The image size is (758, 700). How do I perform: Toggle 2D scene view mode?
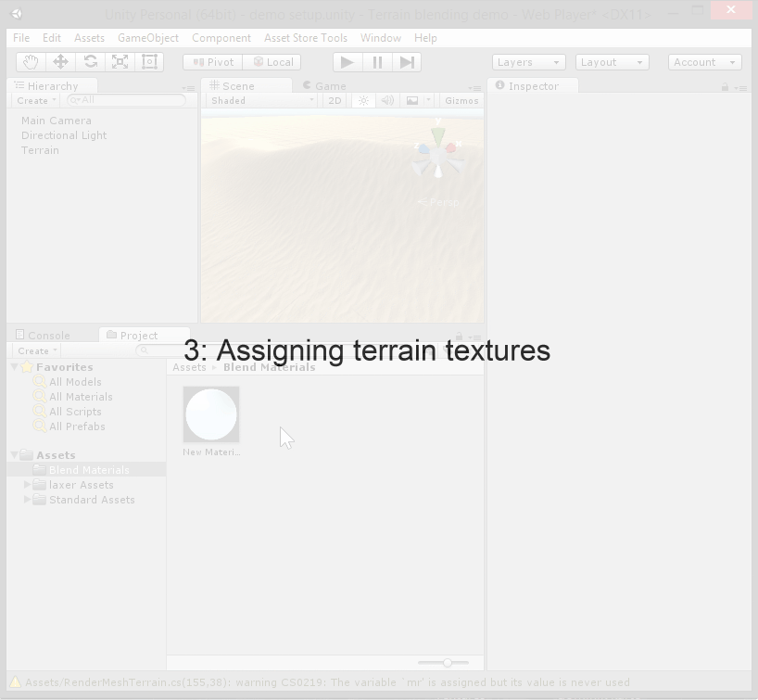pyautogui.click(x=335, y=100)
